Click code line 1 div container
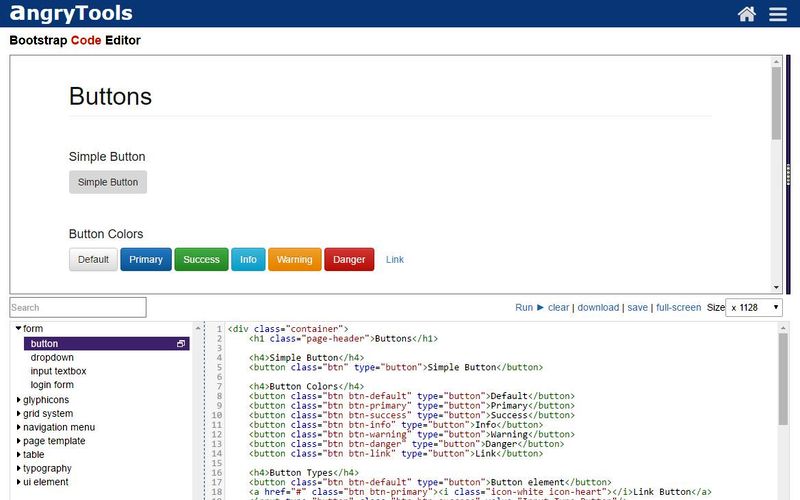Image resolution: width=800 pixels, height=500 pixels. click(288, 329)
